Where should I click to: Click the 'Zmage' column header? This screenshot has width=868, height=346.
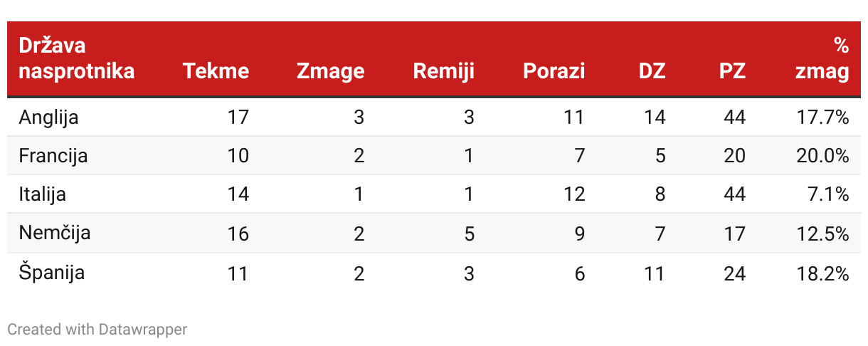pos(330,71)
